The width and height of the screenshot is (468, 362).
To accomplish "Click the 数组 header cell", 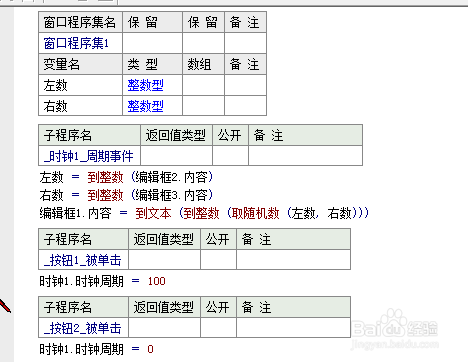I will point(203,64).
